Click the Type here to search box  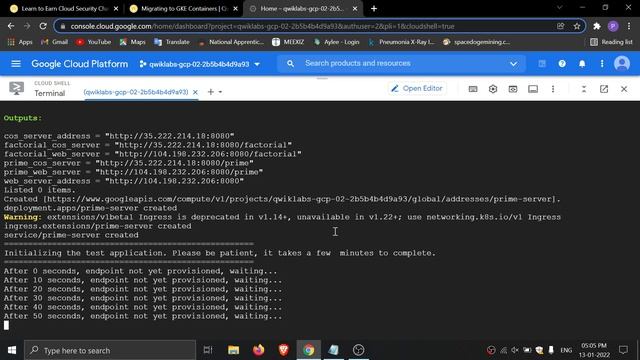(110, 350)
